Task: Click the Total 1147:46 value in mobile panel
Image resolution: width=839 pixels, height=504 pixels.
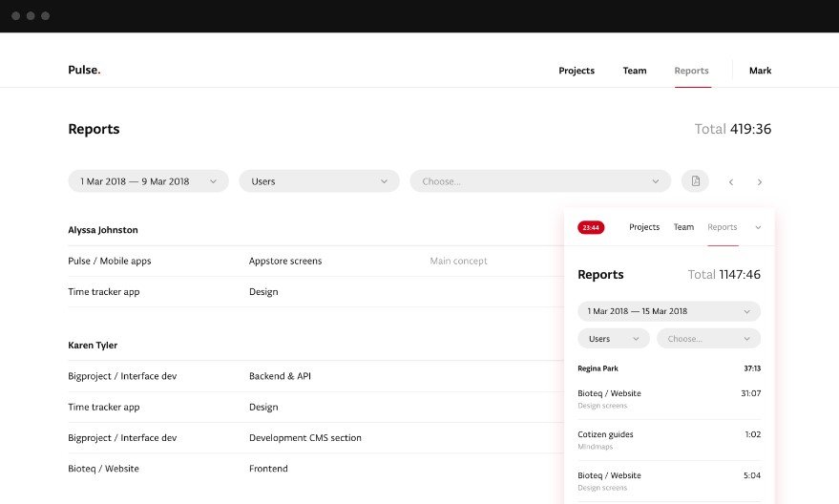Action: coord(724,275)
